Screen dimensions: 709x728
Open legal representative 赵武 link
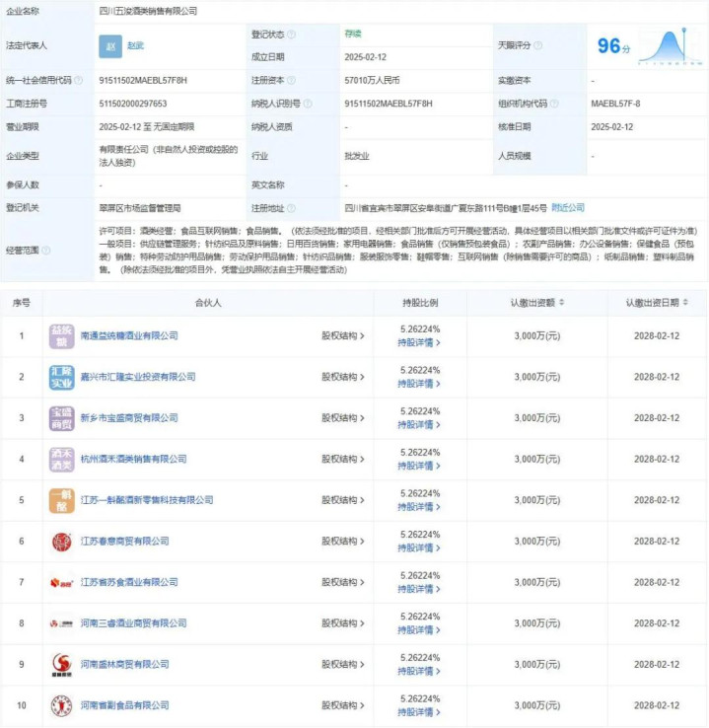click(x=135, y=45)
